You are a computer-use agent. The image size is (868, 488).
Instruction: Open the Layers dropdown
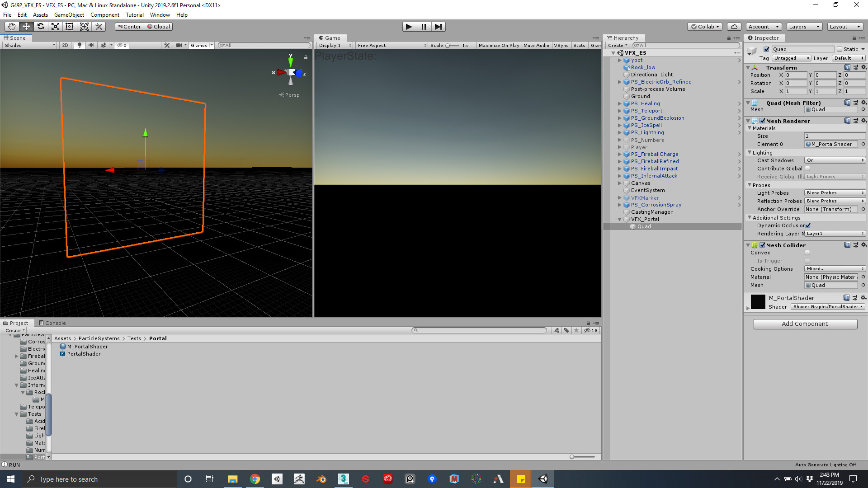tap(804, 26)
